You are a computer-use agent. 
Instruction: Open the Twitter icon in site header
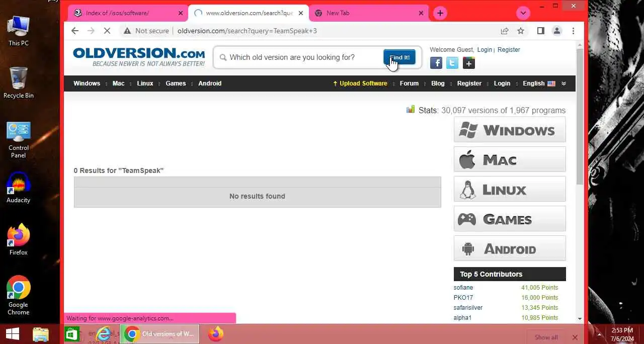pyautogui.click(x=452, y=63)
